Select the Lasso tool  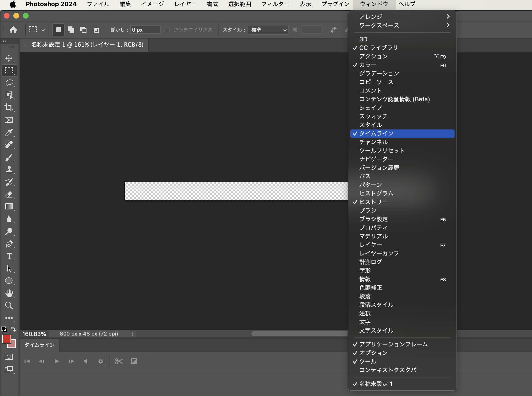9,83
